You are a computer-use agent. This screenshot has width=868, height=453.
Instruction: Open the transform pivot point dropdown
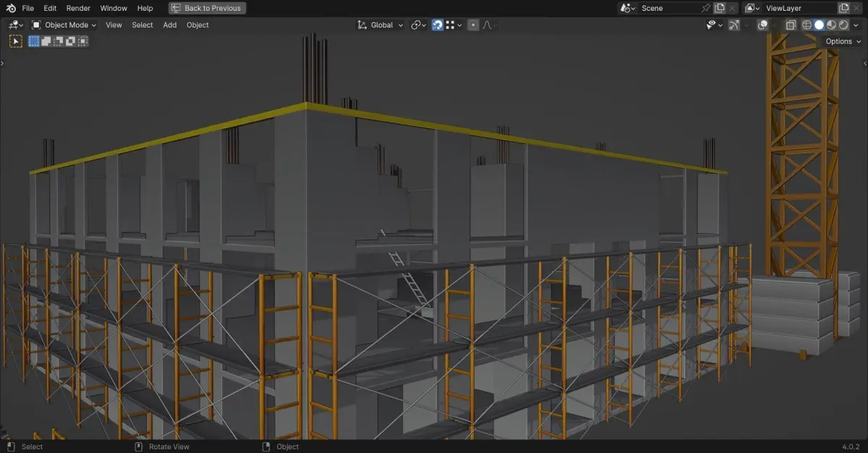tap(419, 25)
